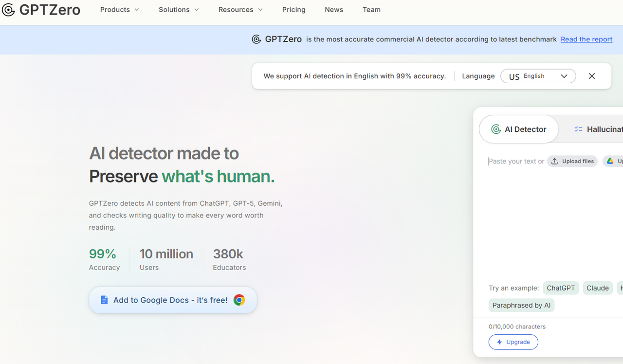Screen dimensions: 623x364
Task: Go to the Pricing page
Action: 294,10
